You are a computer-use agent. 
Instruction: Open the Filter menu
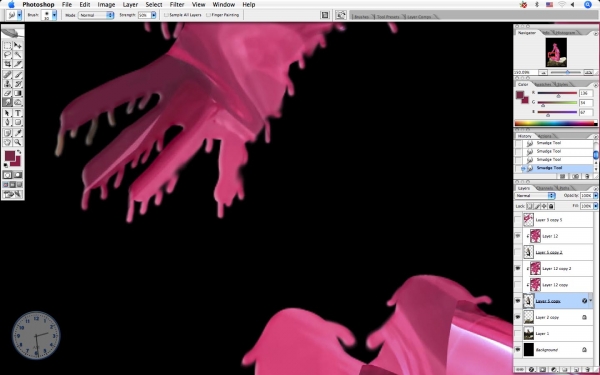(x=177, y=5)
